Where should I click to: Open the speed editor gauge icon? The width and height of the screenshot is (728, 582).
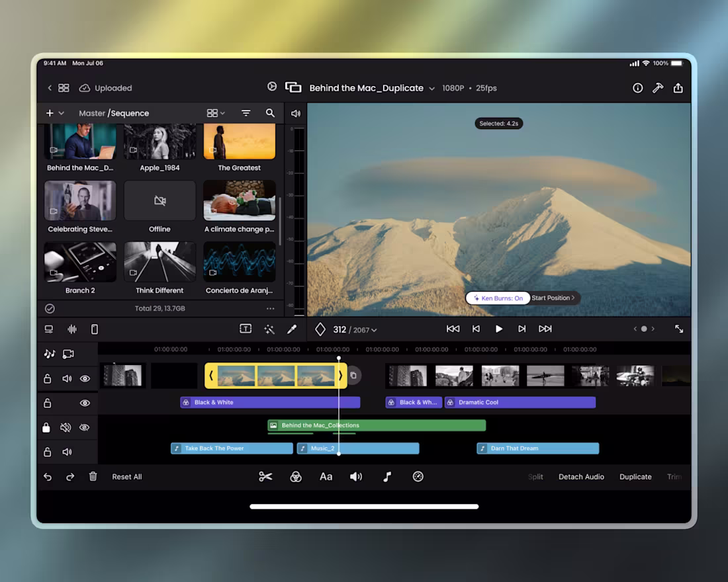click(418, 476)
